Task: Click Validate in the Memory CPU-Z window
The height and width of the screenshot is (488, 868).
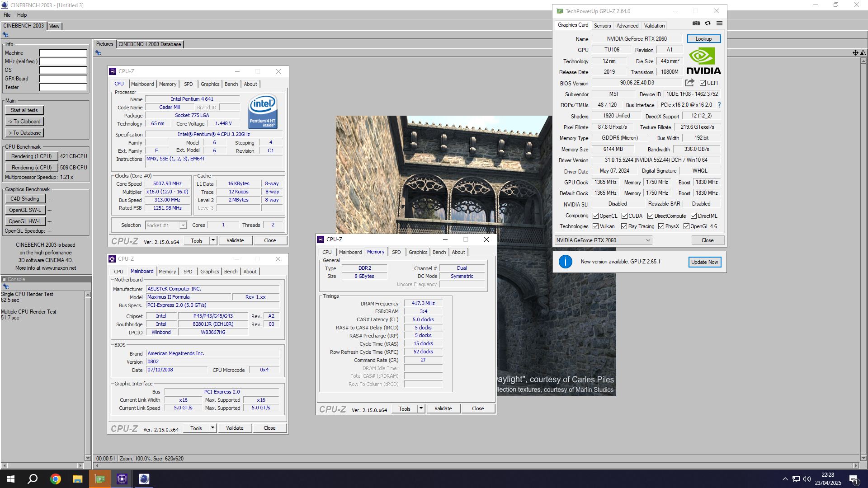Action: (x=443, y=408)
